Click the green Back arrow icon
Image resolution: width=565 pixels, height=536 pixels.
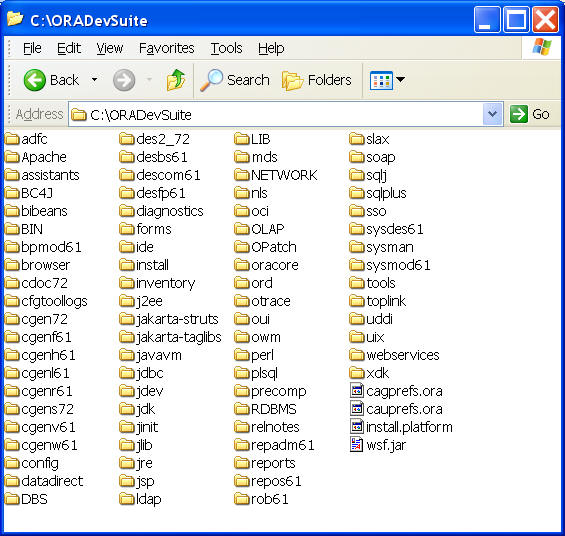tap(35, 80)
